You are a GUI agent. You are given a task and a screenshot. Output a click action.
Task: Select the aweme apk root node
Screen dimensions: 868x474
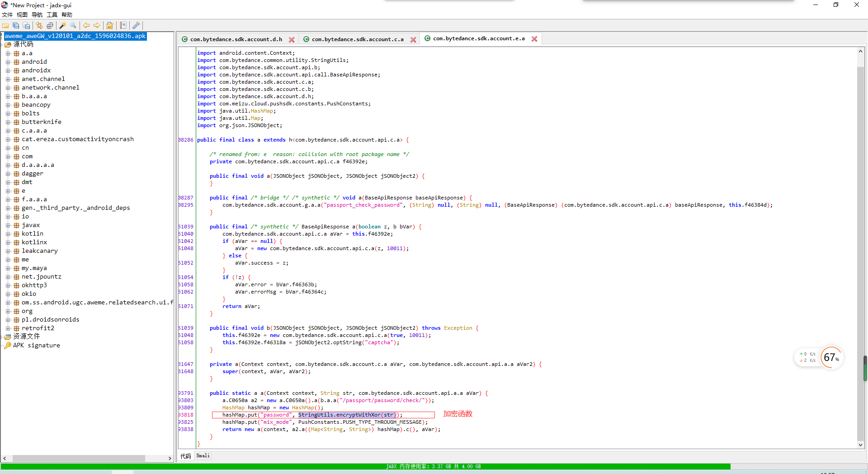pyautogui.click(x=75, y=36)
